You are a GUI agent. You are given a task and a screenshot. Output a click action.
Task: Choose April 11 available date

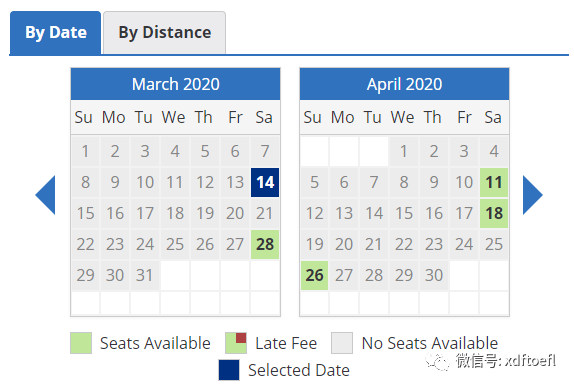pyautogui.click(x=494, y=182)
